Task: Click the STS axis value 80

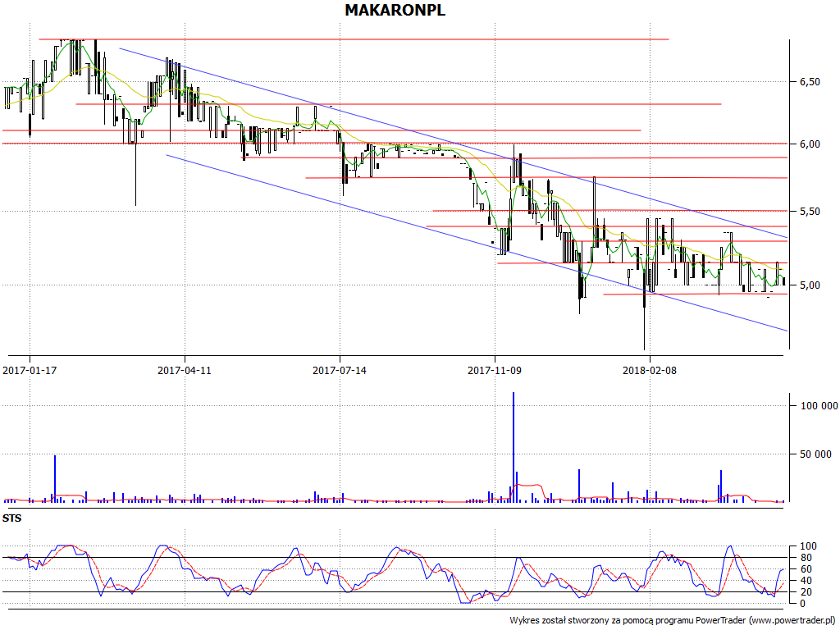Action: (x=806, y=558)
